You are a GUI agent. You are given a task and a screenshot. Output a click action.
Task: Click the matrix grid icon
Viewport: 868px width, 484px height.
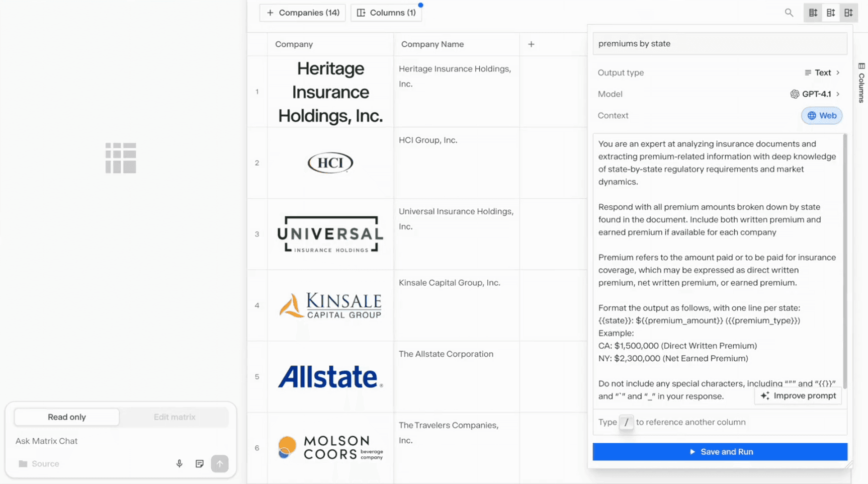pos(121,158)
